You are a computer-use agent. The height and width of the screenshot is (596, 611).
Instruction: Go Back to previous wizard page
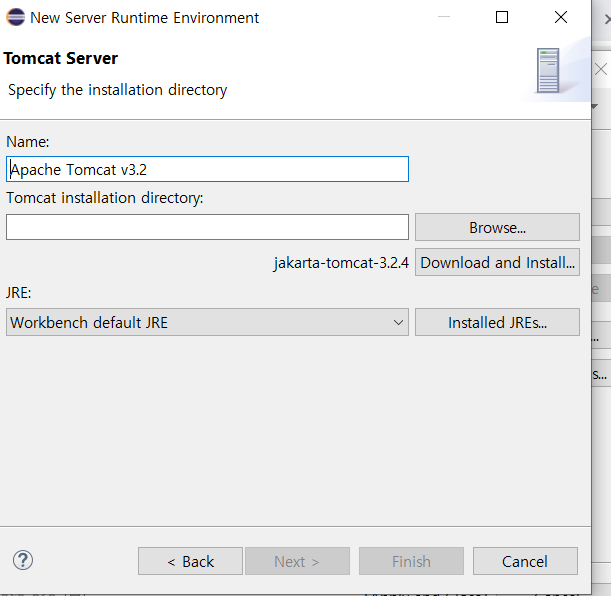tap(191, 561)
